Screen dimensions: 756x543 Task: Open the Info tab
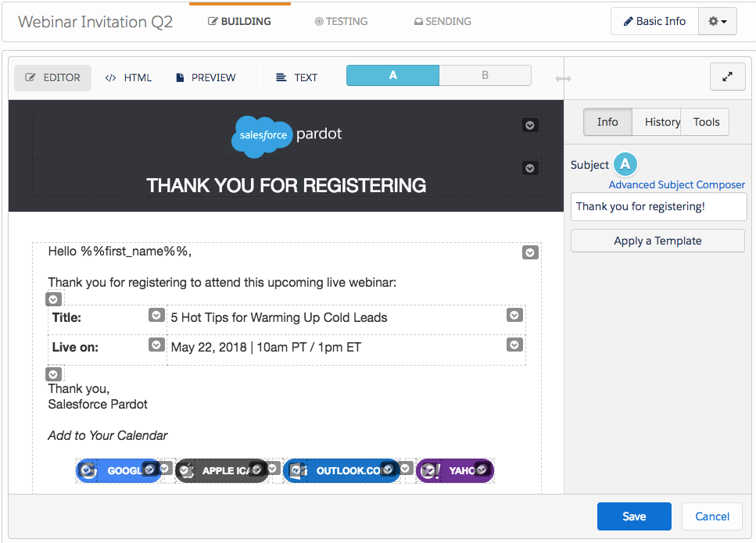click(x=607, y=122)
